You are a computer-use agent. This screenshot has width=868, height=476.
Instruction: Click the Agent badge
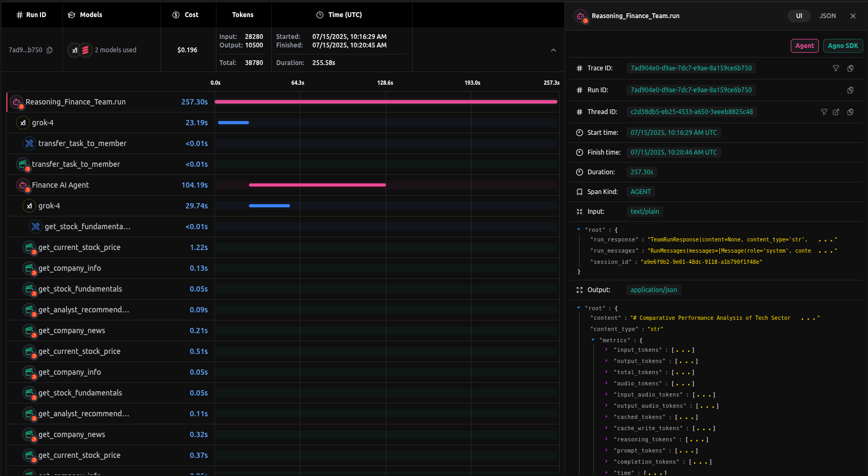tap(804, 46)
